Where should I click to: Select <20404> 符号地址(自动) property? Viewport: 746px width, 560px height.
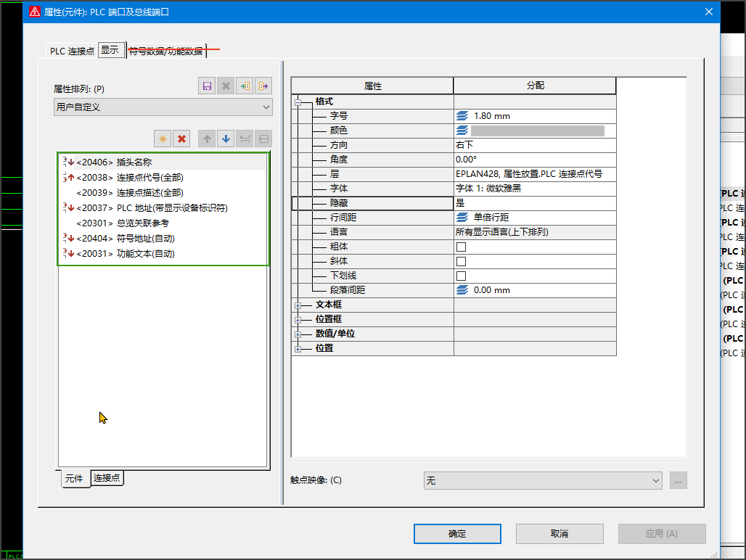[x=126, y=238]
